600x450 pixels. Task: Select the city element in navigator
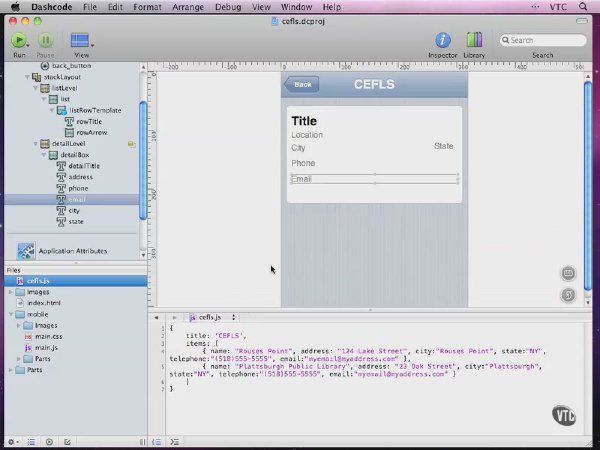(x=74, y=210)
